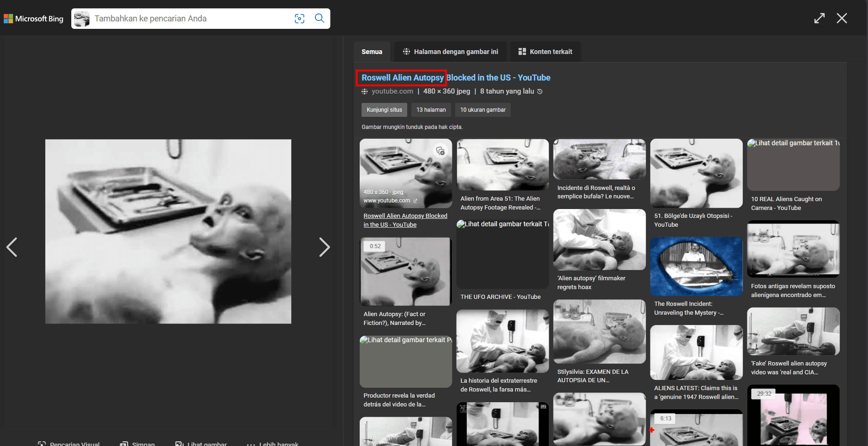This screenshot has width=868, height=446.
Task: Open the 'Alien autopsy filmmaker regrets hoax' thumbnail
Action: [599, 240]
